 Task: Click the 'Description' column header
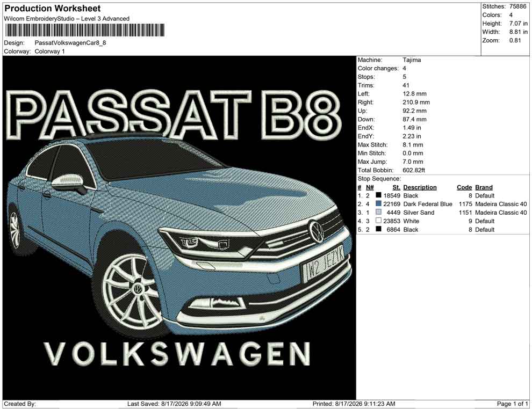pyautogui.click(x=420, y=187)
